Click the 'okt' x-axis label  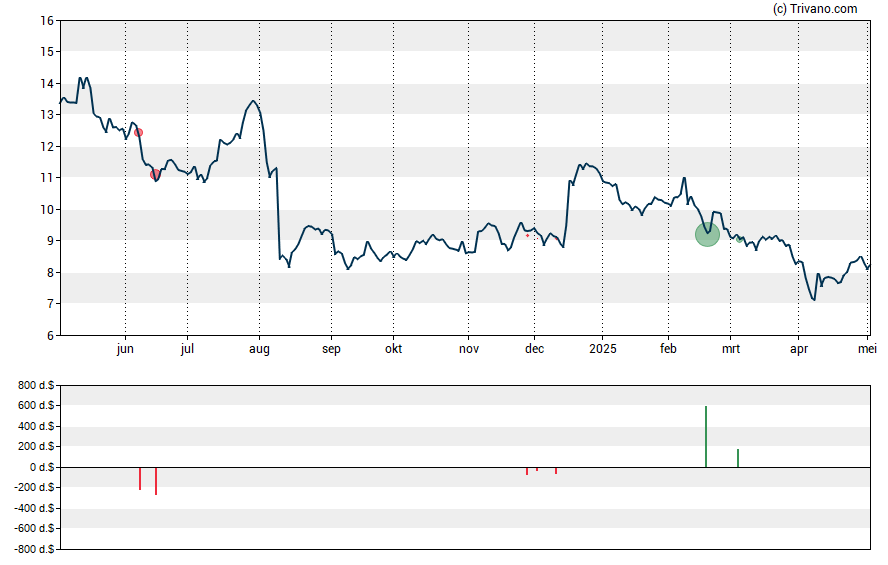(394, 349)
